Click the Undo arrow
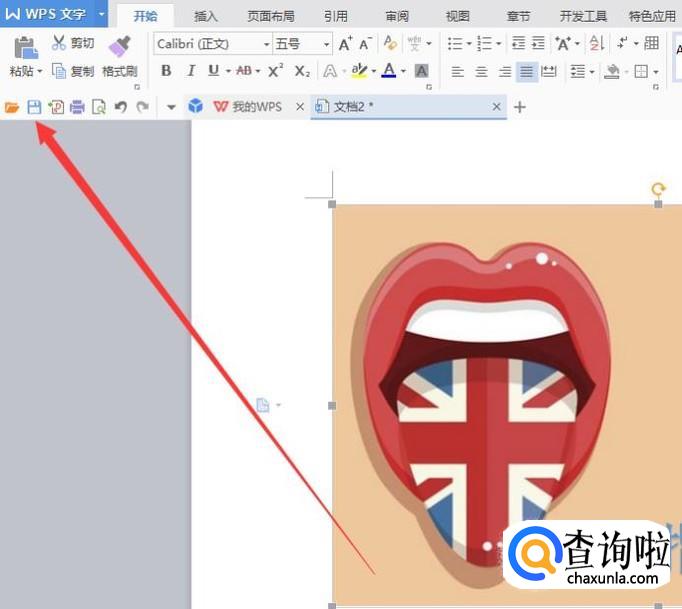Viewport: 682px width, 609px height. (120, 107)
